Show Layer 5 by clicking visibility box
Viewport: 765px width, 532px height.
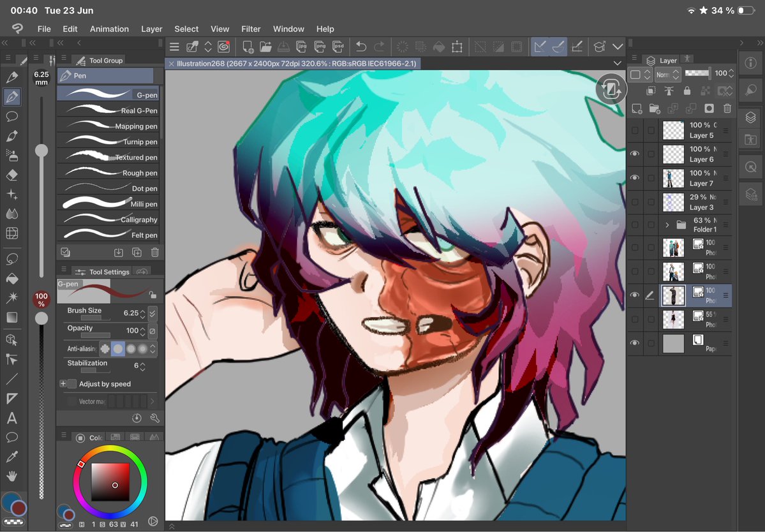(635, 130)
